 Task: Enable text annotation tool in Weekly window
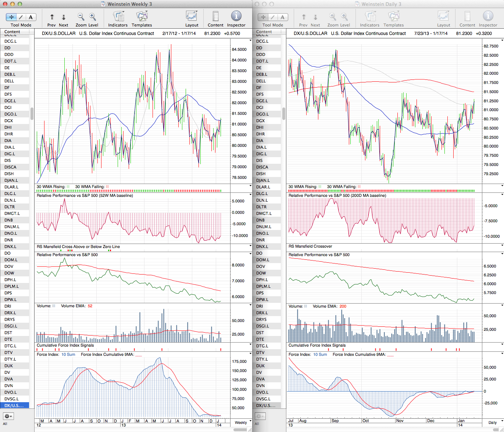click(31, 17)
